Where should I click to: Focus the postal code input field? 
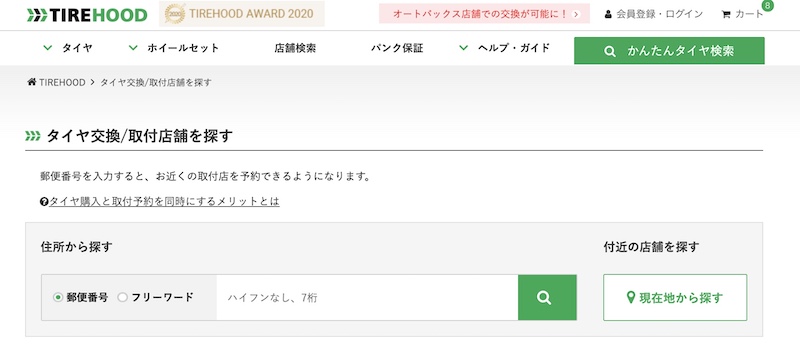[367, 297]
